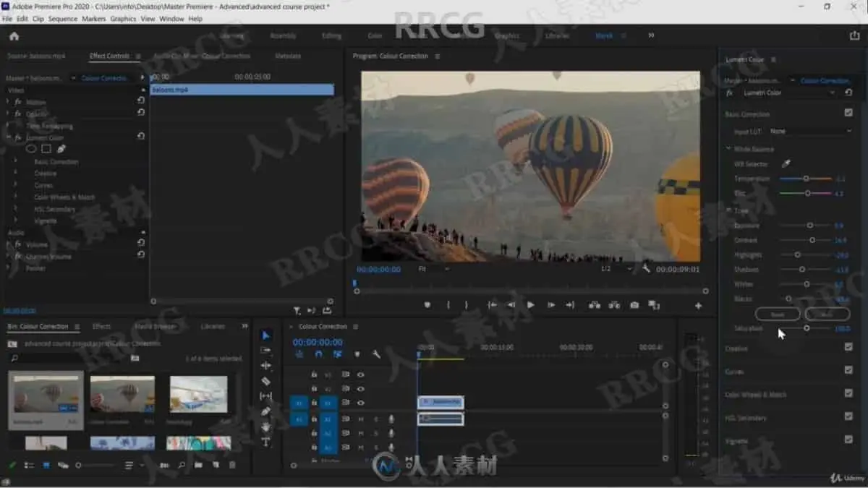Uncheck the Vignette section checkbox

click(x=848, y=440)
